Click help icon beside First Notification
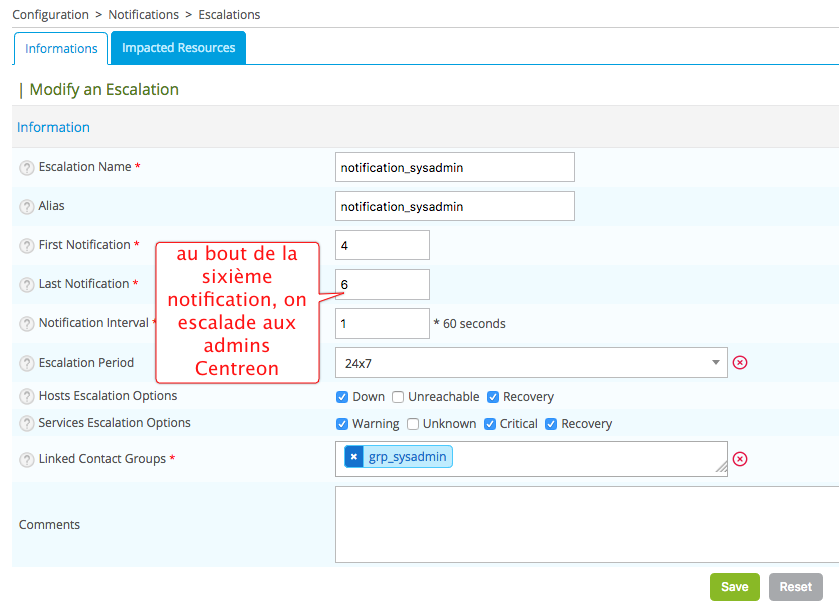 27,246
